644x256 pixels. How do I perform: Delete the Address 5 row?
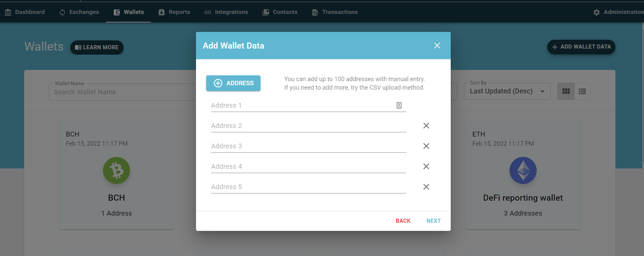426,187
